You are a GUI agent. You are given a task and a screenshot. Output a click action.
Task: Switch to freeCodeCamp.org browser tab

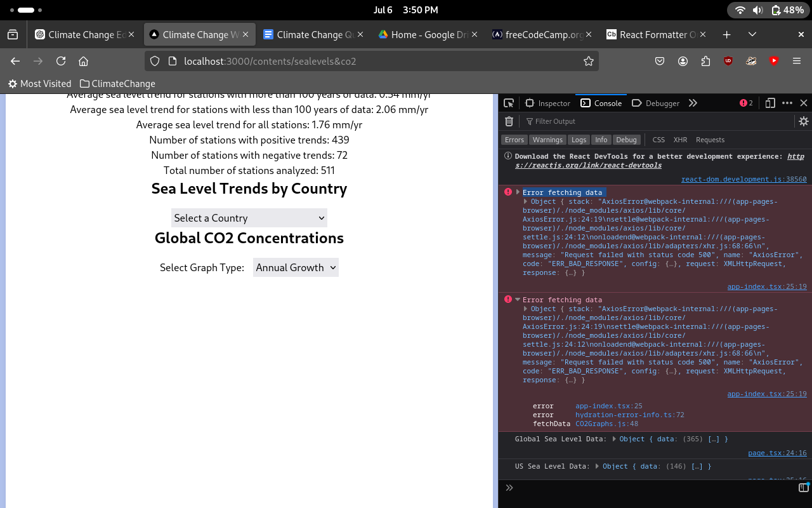pyautogui.click(x=537, y=35)
